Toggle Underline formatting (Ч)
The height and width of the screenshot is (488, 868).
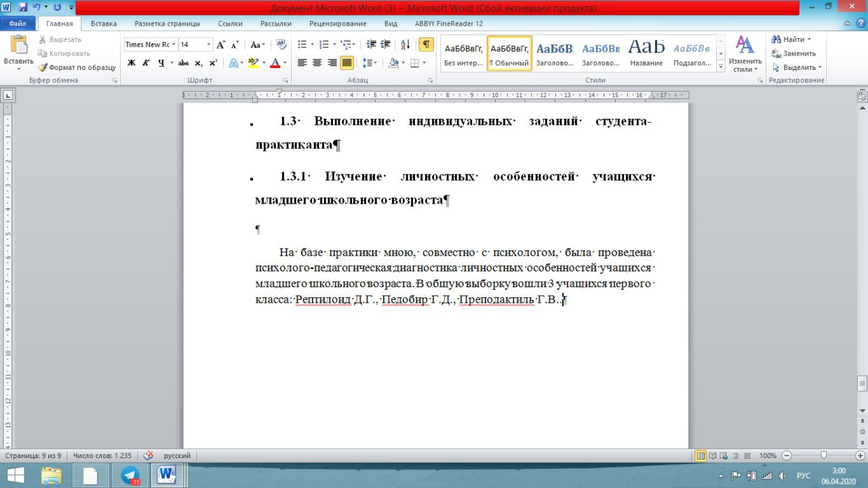[x=161, y=63]
